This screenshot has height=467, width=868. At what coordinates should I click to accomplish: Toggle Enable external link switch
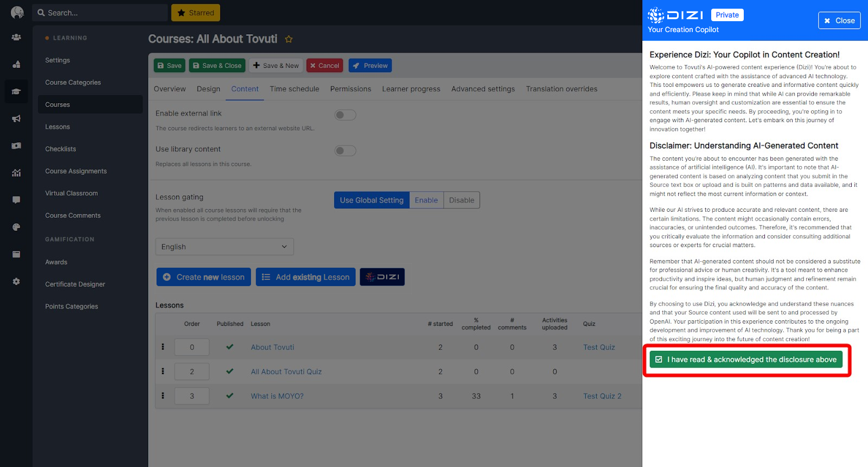pyautogui.click(x=345, y=115)
